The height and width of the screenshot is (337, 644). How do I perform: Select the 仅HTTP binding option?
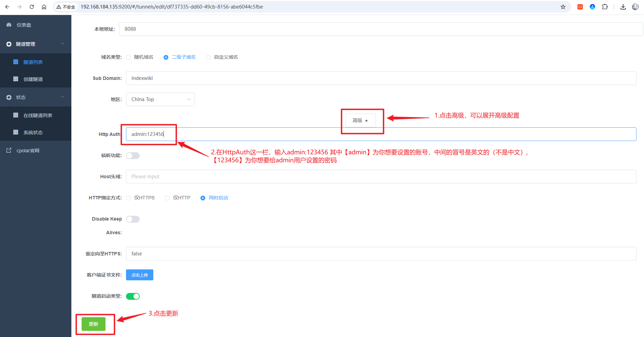click(167, 198)
